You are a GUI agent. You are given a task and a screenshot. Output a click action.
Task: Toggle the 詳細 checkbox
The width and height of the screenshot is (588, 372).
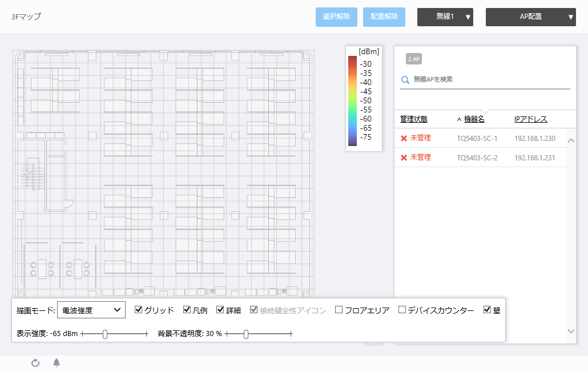click(x=220, y=310)
